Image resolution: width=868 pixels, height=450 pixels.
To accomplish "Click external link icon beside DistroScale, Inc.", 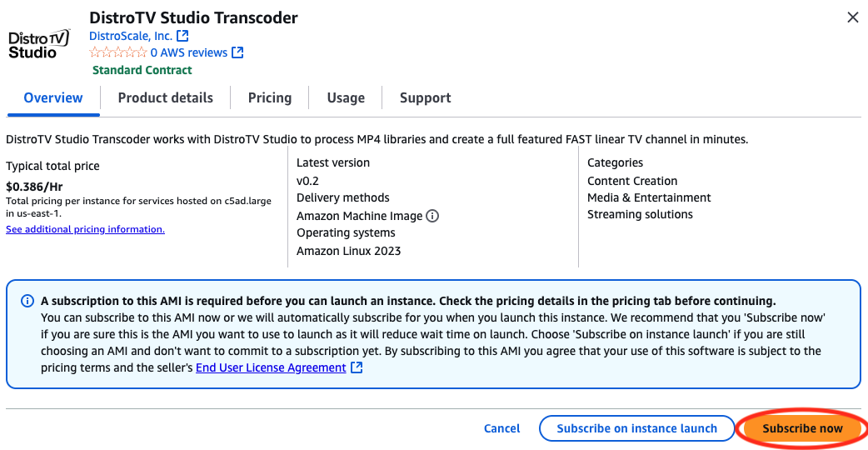I will click(183, 36).
